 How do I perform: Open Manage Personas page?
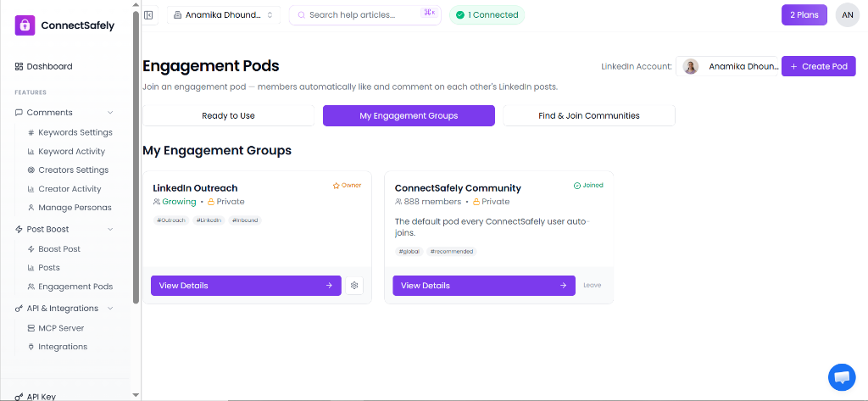pos(70,208)
